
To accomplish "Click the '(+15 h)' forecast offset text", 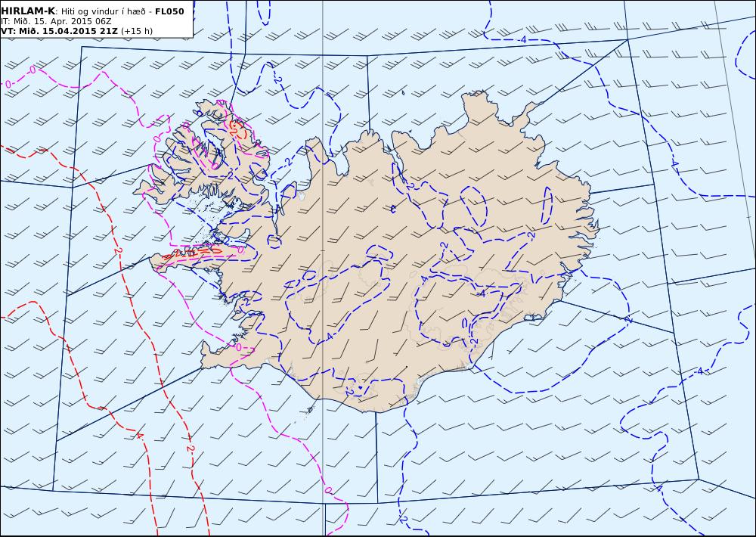I will tap(136, 31).
